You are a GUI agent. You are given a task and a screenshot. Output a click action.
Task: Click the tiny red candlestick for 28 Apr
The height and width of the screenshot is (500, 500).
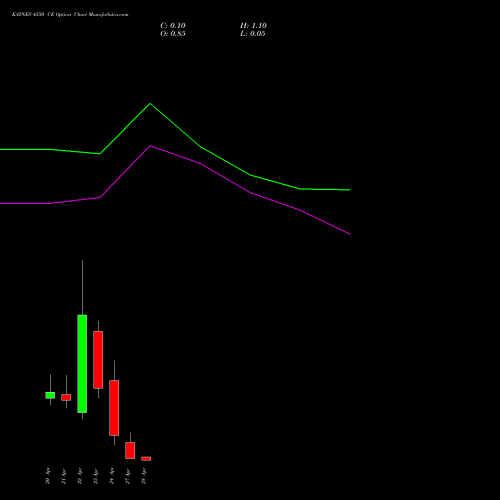[146, 459]
